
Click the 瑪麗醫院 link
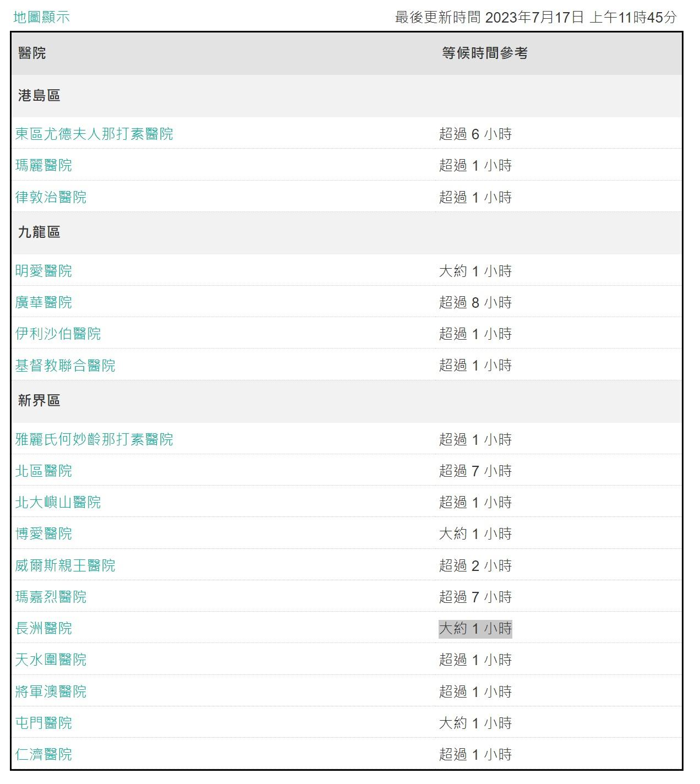tap(43, 165)
